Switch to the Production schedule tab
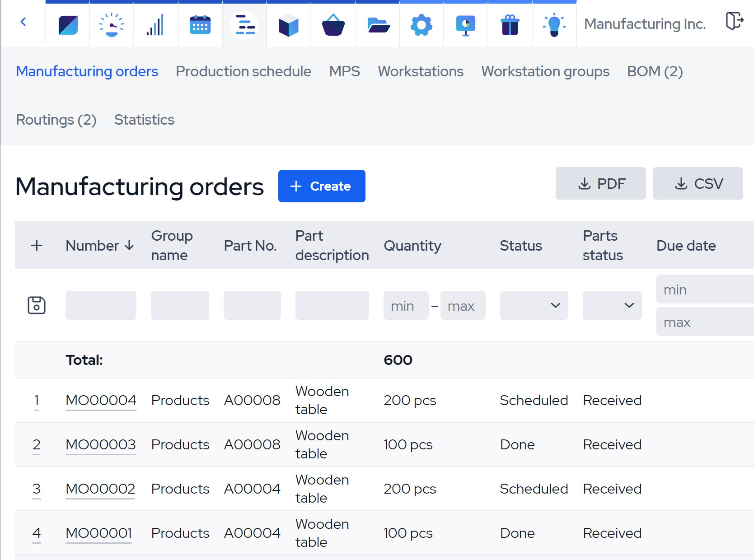754x560 pixels. point(243,71)
